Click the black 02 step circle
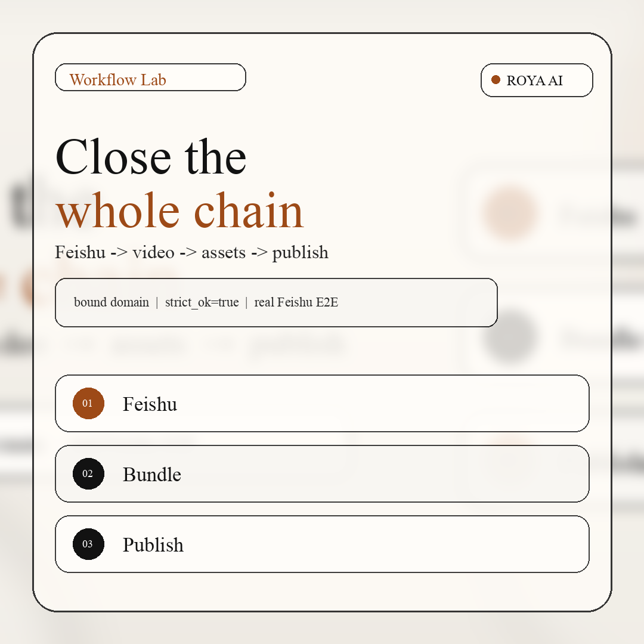This screenshot has height=644, width=644. click(88, 473)
